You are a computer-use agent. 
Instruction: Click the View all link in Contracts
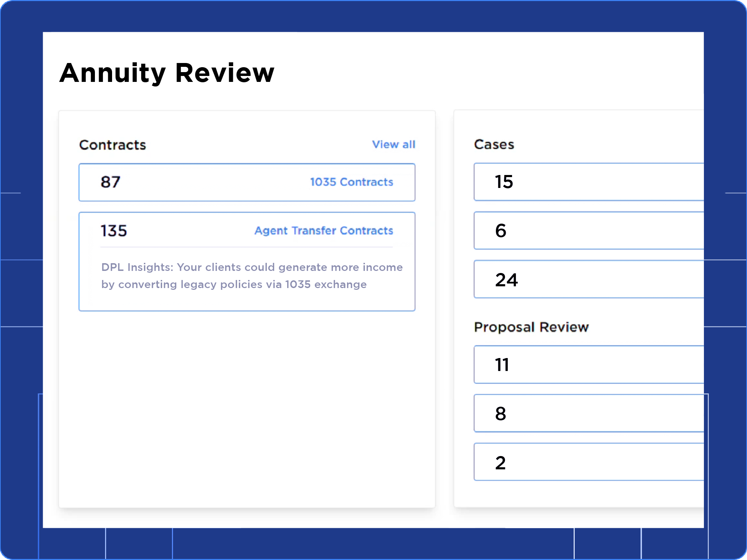393,145
